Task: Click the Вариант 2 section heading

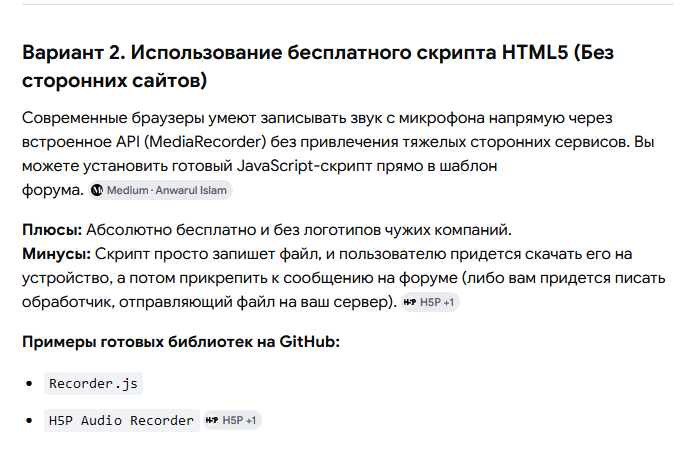Action: click(318, 66)
